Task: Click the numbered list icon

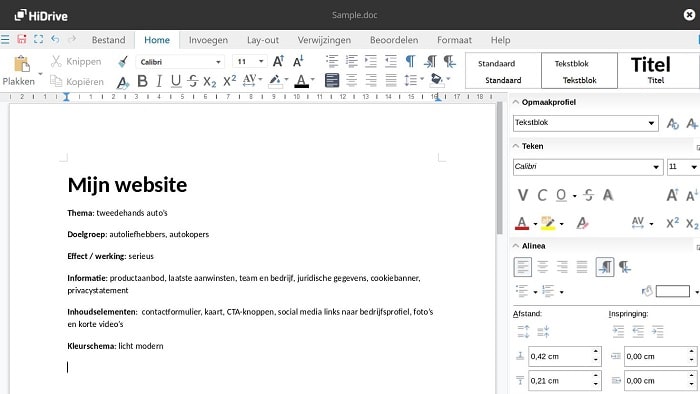Action: [352, 61]
